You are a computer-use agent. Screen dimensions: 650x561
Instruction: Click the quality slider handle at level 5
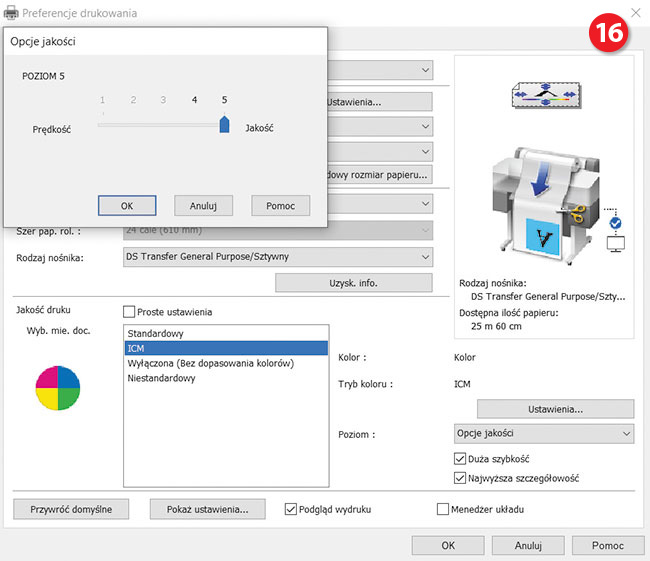pyautogui.click(x=224, y=124)
